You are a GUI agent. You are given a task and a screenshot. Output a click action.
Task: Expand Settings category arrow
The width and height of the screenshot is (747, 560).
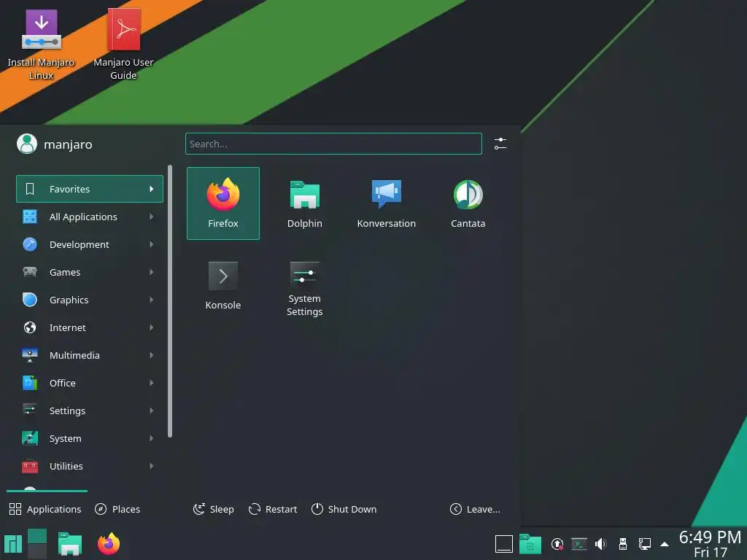point(152,411)
